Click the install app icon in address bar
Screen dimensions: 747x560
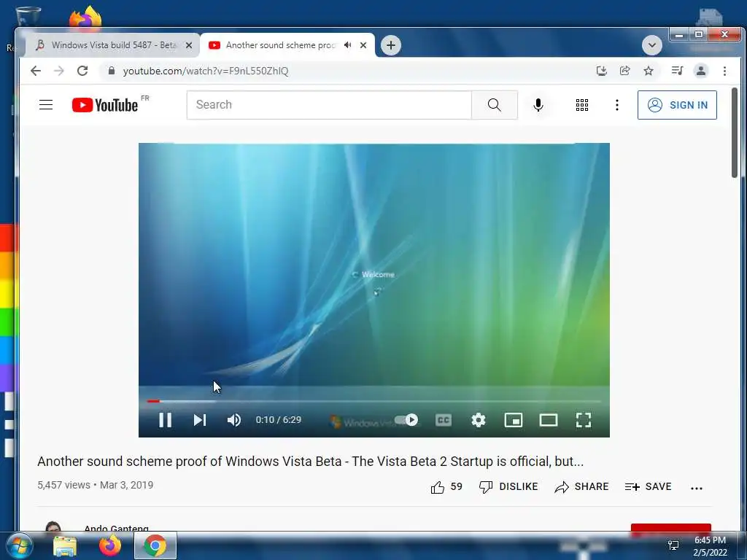[x=601, y=71]
